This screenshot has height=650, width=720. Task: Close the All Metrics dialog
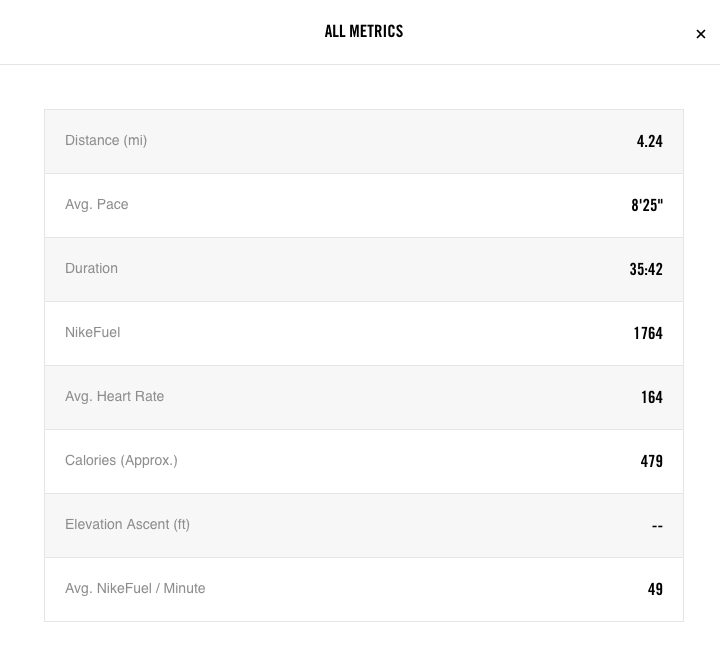700,34
